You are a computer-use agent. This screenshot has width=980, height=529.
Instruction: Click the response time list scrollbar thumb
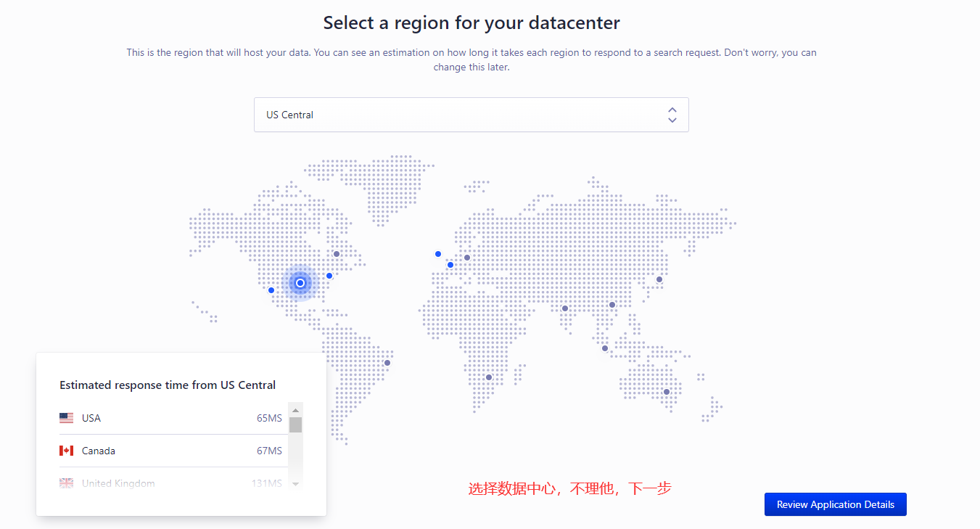295,425
